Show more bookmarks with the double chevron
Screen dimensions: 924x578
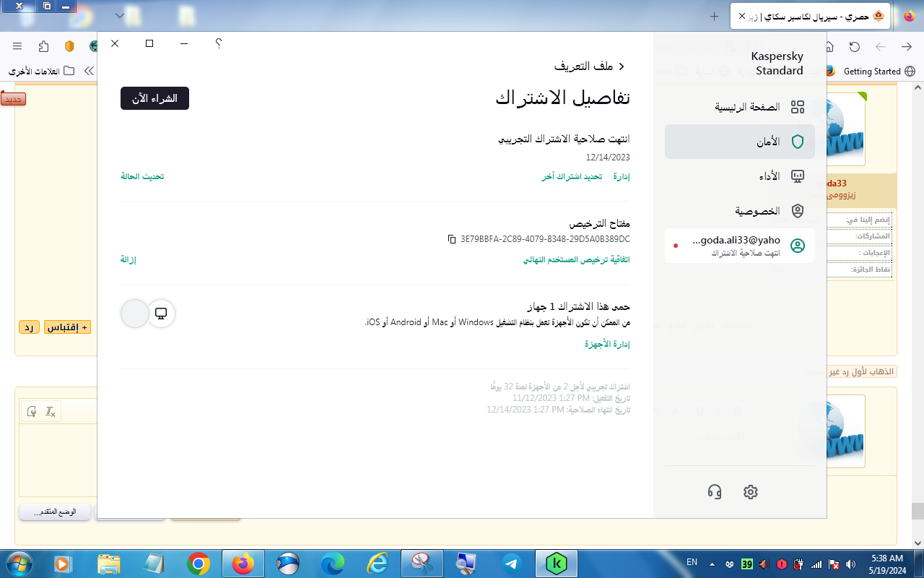click(x=89, y=71)
